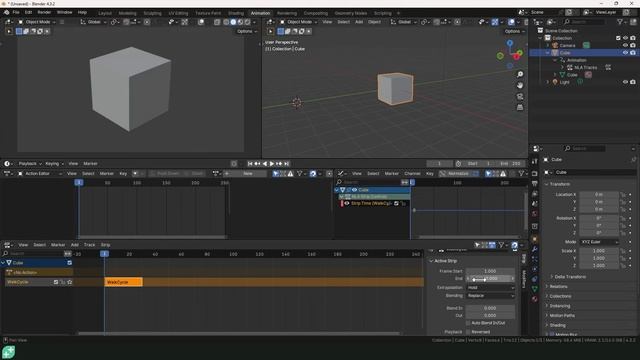Click the Blend In value slider
The width and height of the screenshot is (640, 360).
click(490, 308)
